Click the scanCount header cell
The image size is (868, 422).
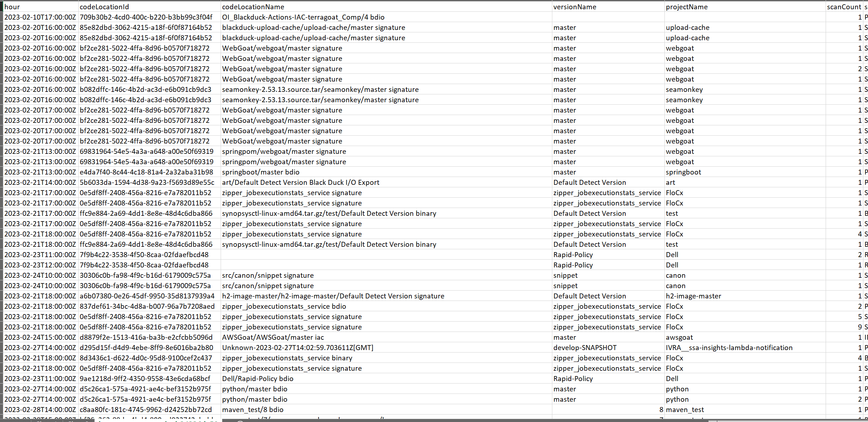pos(844,7)
